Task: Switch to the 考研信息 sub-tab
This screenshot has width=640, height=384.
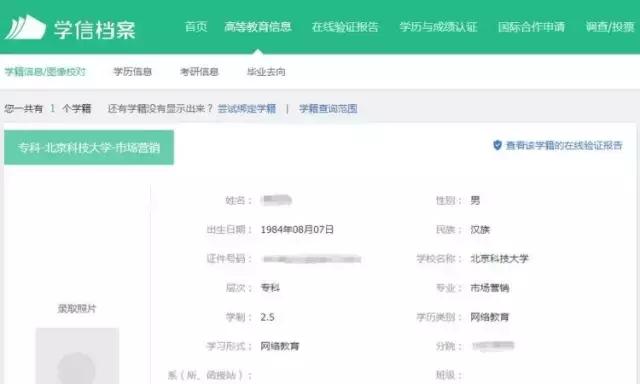Action: click(x=199, y=72)
